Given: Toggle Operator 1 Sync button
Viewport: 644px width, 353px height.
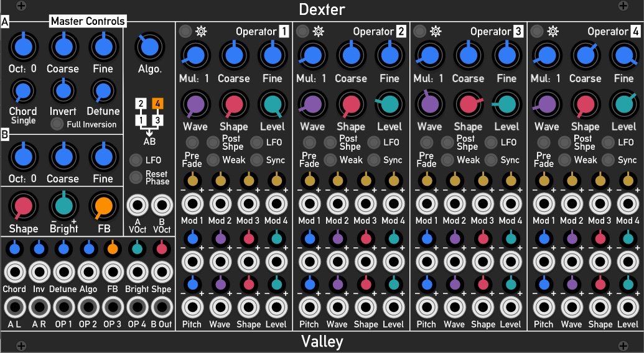Looking at the screenshot, I should (x=256, y=160).
